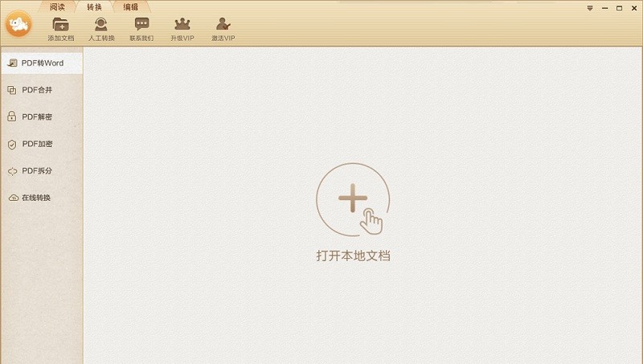This screenshot has width=643, height=364.
Task: Select the PDF合并 merge icon
Action: tap(12, 90)
